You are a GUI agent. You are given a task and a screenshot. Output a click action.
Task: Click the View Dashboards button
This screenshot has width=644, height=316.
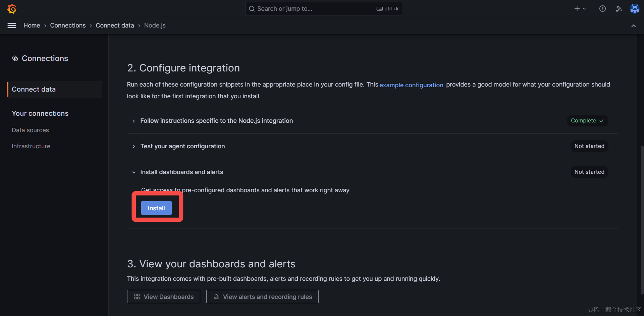164,297
